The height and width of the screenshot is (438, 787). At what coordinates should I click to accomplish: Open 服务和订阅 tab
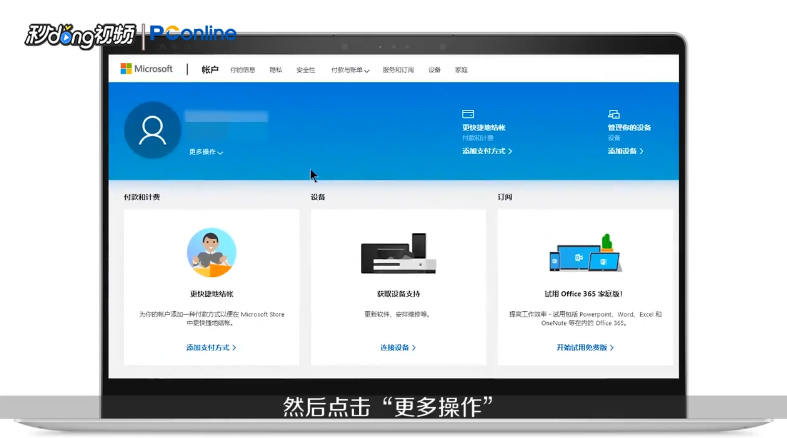click(x=398, y=70)
